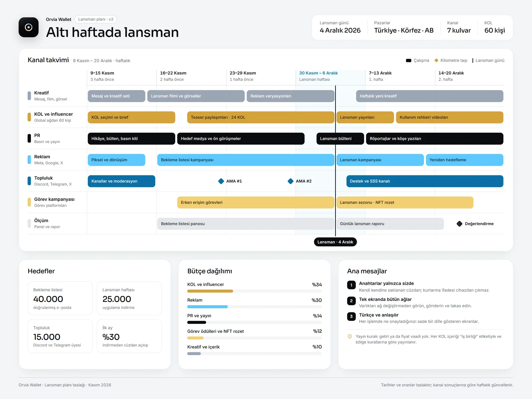Click the KOL ve influencer budget progress bar
This screenshot has width=532, height=399.
pos(254,291)
